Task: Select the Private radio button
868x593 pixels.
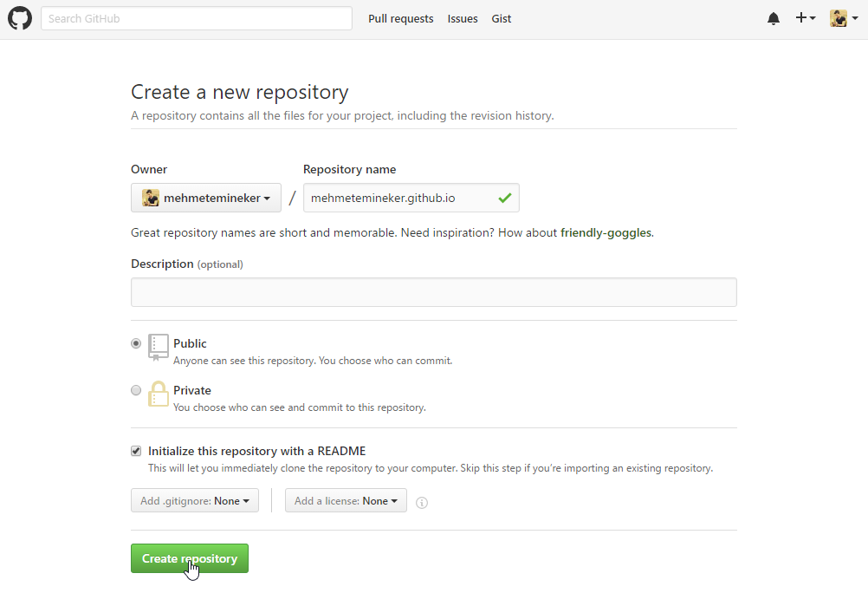Action: (136, 390)
